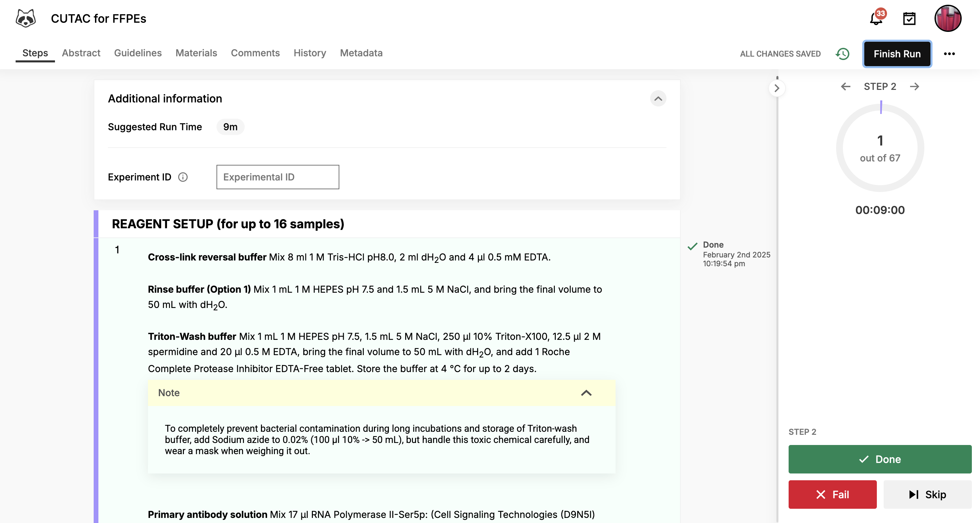Go to previous step with left arrow
This screenshot has height=523, width=980.
[x=845, y=87]
